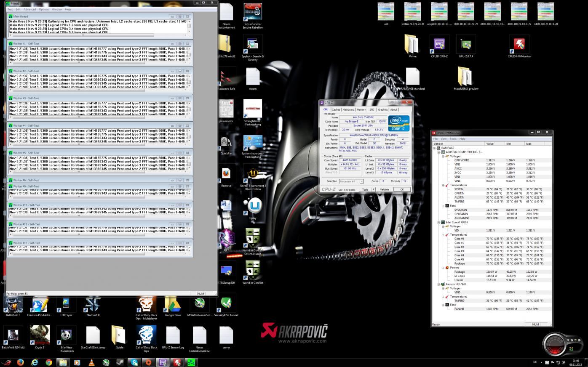Collapse the Radeon HD 7970 sensor node
The height and width of the screenshot is (367, 588).
(438, 284)
